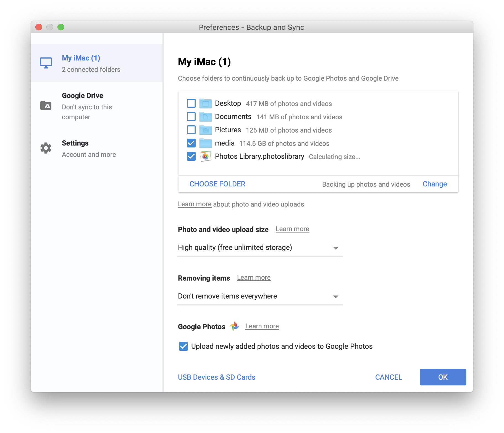Confirm with the OK button
The image size is (504, 433).
point(443,377)
